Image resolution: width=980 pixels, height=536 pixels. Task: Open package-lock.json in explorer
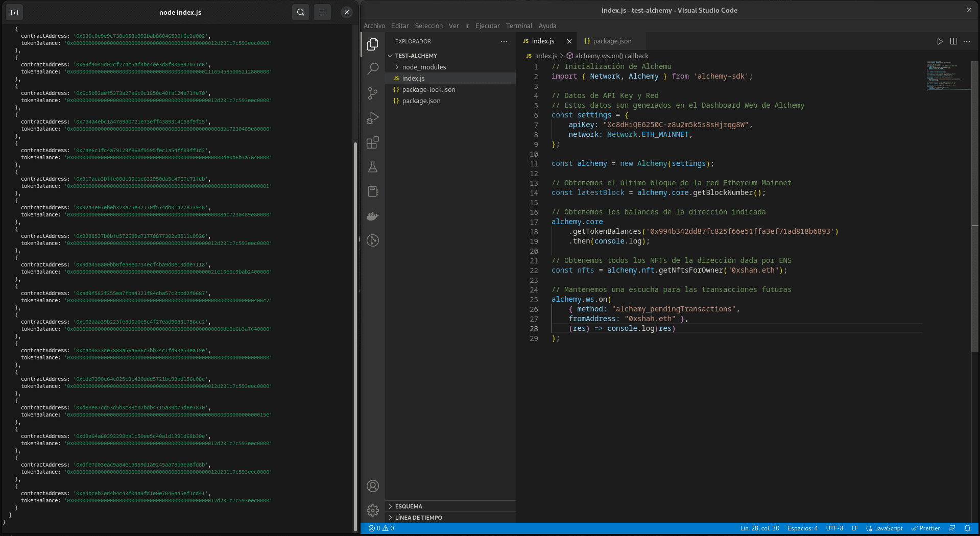click(450, 89)
